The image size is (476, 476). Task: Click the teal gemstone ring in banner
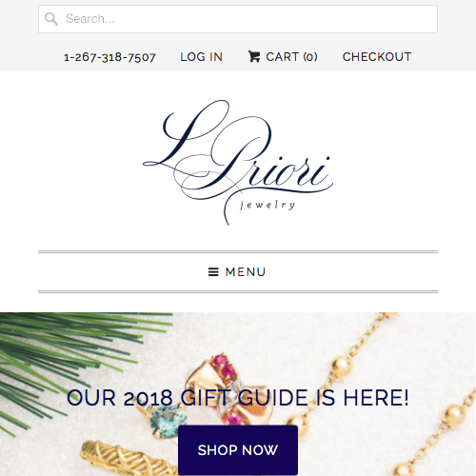165,421
